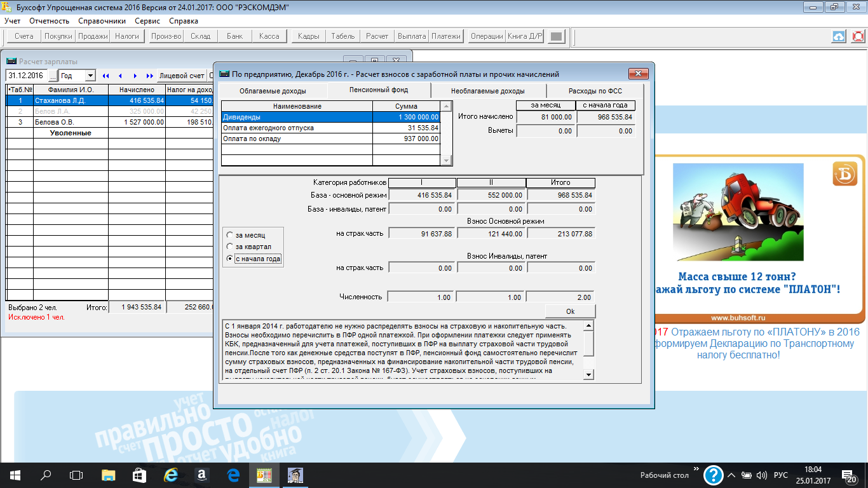Viewport: 868px width, 488px height.
Task: Open date picker with the "..." button
Action: (x=52, y=76)
